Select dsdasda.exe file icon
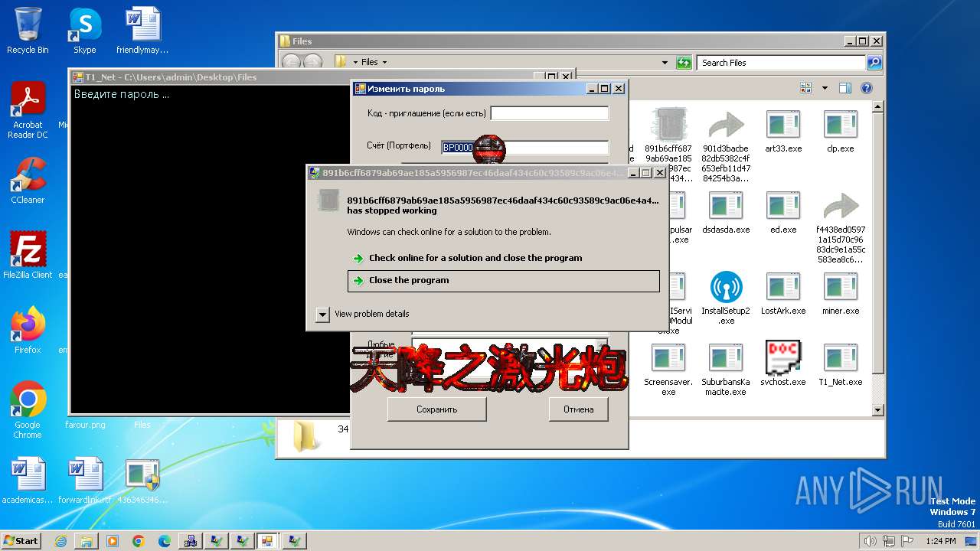The image size is (980, 551). [x=726, y=212]
